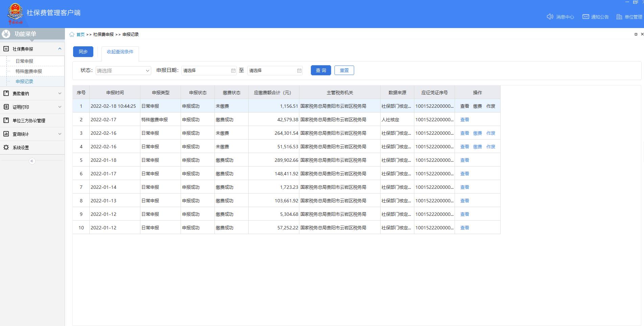Open the 单位管理 building icon
The image size is (644, 326).
tap(619, 17)
